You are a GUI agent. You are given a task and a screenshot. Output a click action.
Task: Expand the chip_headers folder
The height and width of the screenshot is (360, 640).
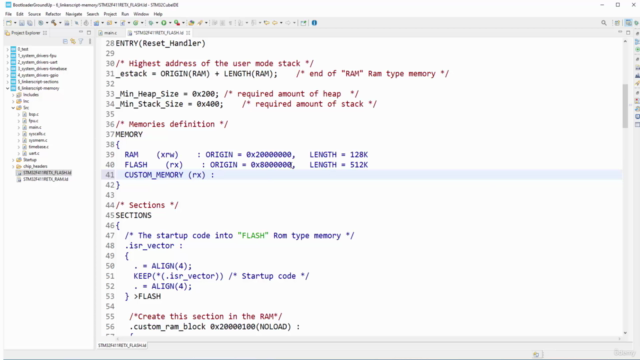tap(13, 167)
